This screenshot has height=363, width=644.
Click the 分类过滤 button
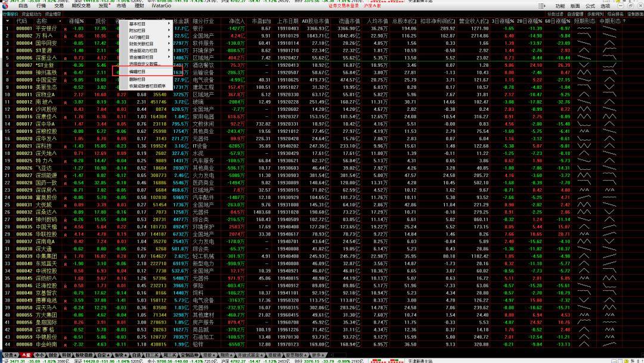pyautogui.click(x=555, y=14)
